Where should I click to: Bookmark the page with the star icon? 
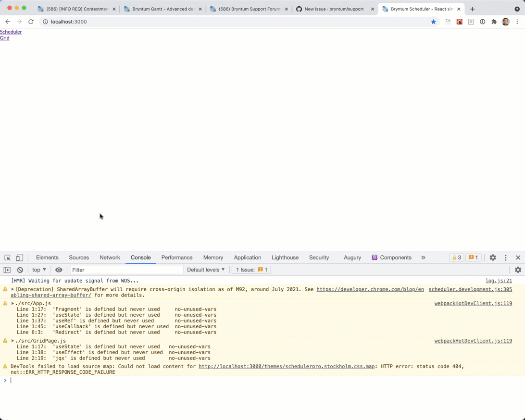click(434, 22)
